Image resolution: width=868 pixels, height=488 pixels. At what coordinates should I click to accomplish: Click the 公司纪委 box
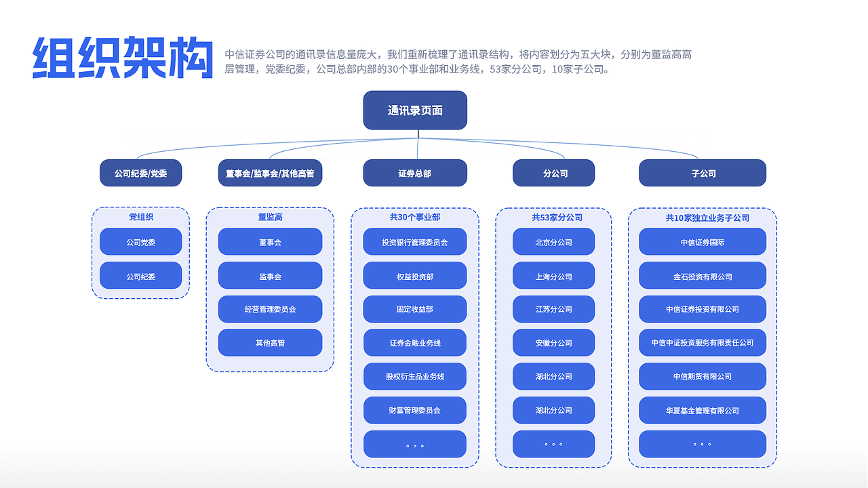140,276
